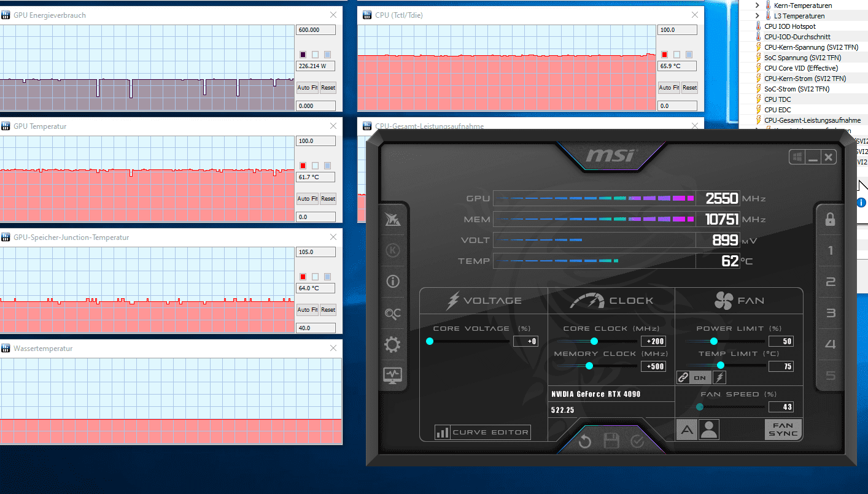The image size is (868, 494).
Task: Click Reset in GPU Energieverbrauch window
Action: [x=328, y=88]
